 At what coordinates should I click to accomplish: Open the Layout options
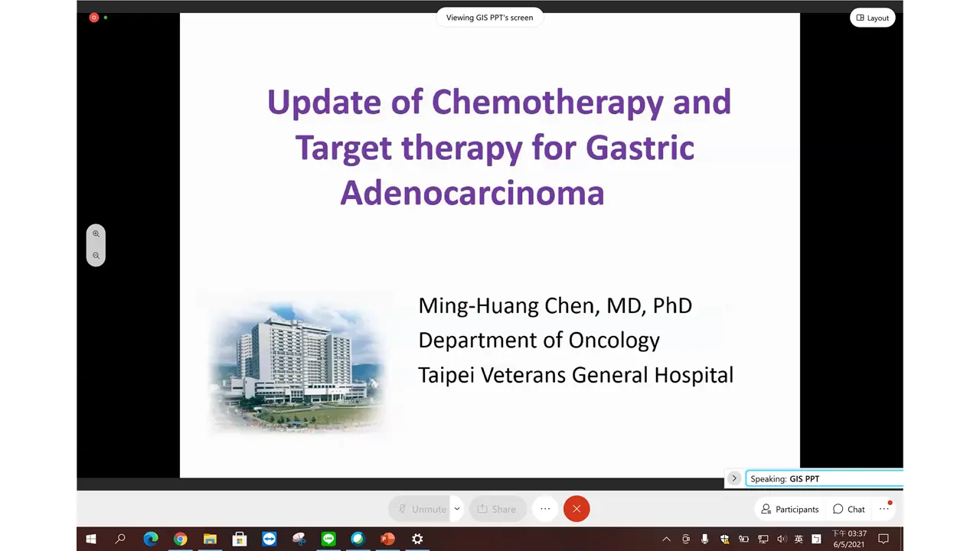[873, 18]
